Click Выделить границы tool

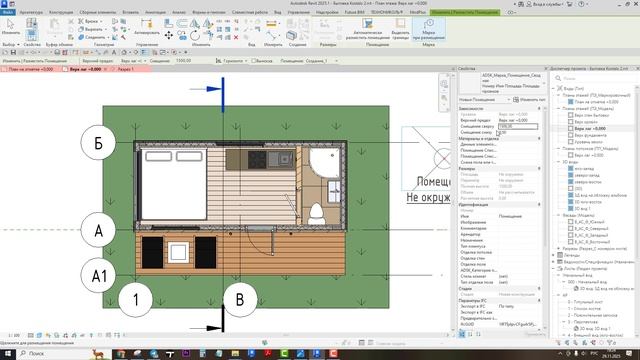pos(400,29)
